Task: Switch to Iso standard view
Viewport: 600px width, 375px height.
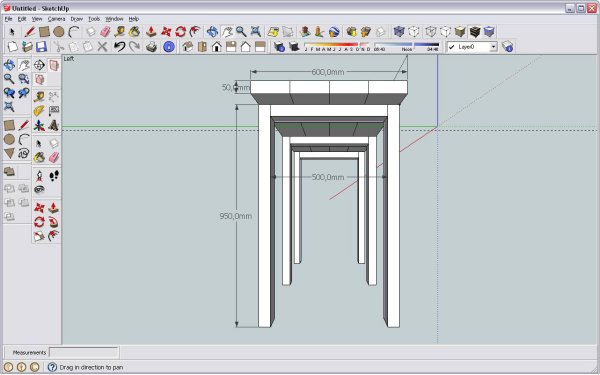Action: (188, 47)
